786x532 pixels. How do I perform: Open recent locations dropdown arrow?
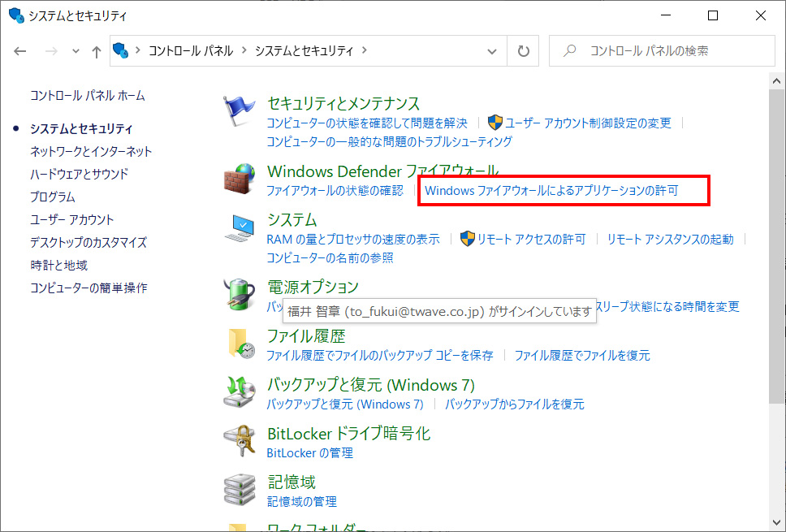click(x=76, y=51)
